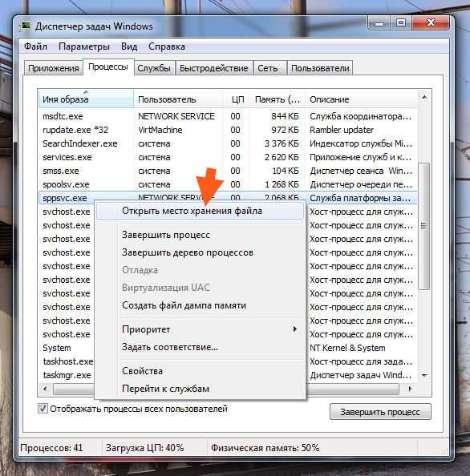Sort by the Память column header
Image resolution: width=470 pixels, height=476 pixels.
pyautogui.click(x=277, y=99)
